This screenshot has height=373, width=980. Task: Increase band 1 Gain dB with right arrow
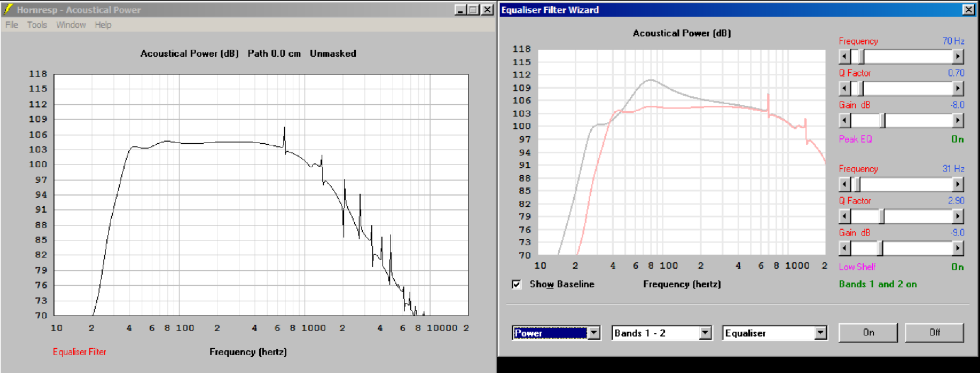point(958,121)
